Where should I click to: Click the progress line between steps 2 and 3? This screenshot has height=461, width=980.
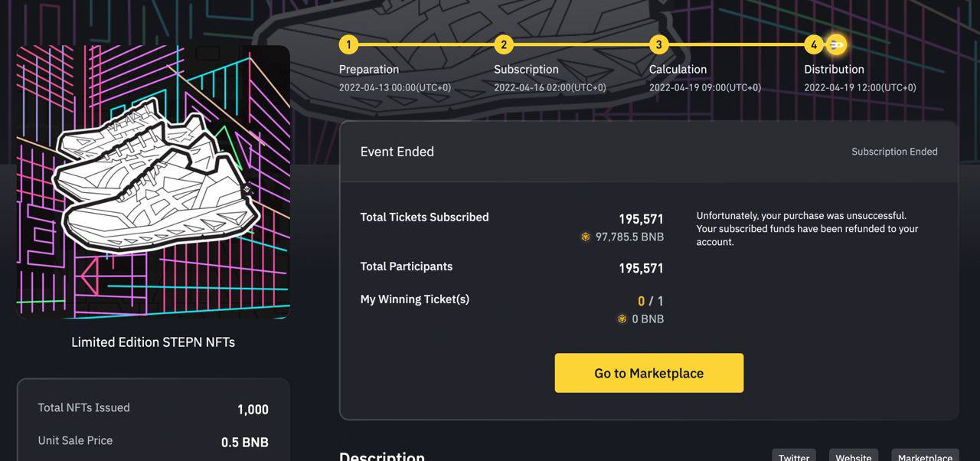click(580, 44)
